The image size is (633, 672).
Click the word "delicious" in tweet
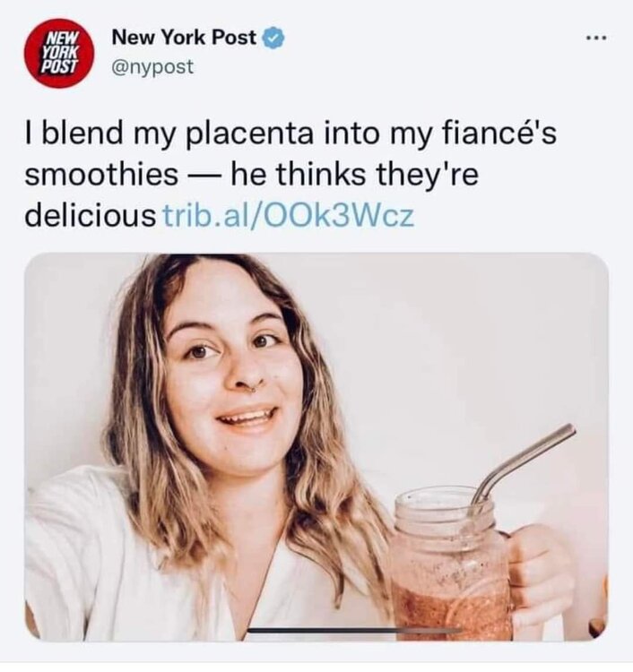(x=91, y=216)
